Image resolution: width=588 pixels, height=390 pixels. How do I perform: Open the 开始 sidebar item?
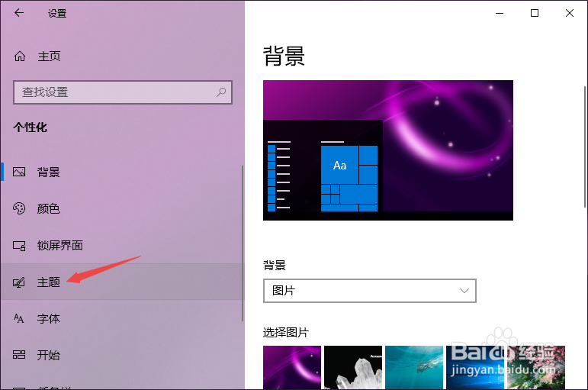[x=122, y=355]
